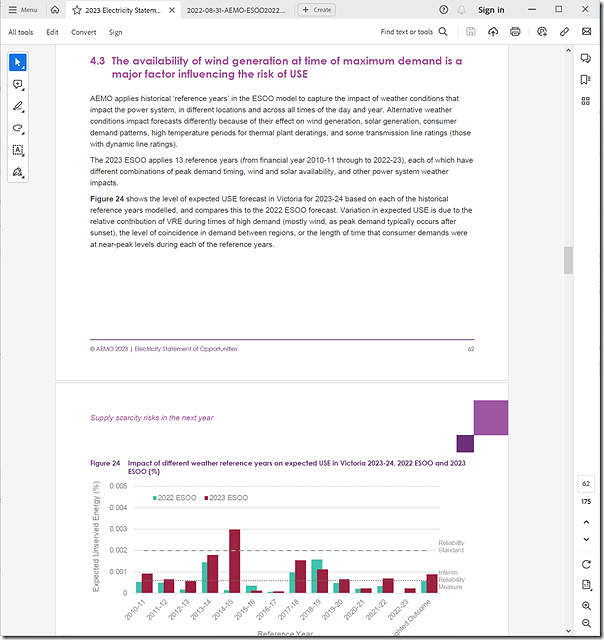Open All tools panel

coord(21,32)
